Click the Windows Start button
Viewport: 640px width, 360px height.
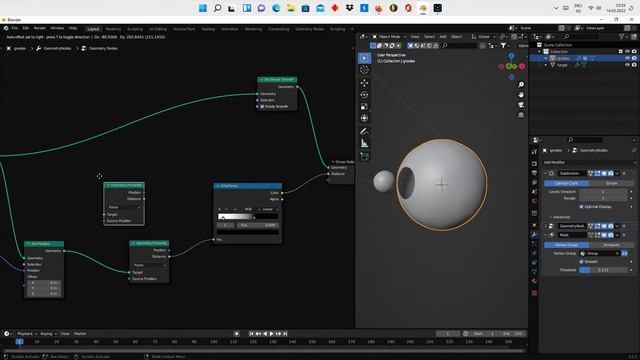coord(202,8)
